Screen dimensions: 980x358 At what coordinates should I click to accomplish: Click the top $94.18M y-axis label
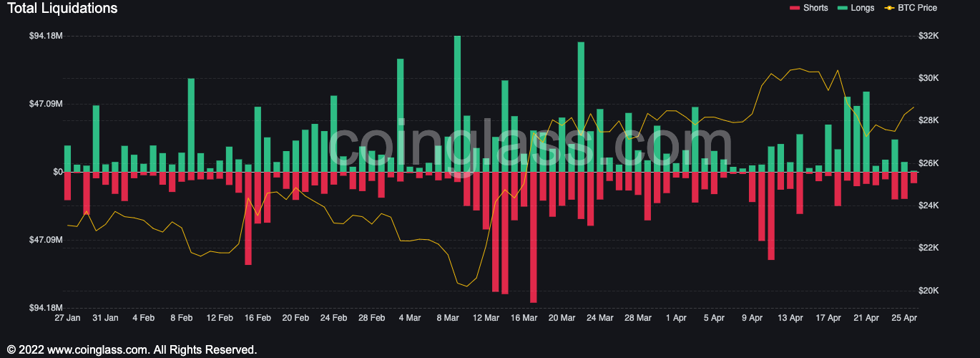pos(46,36)
